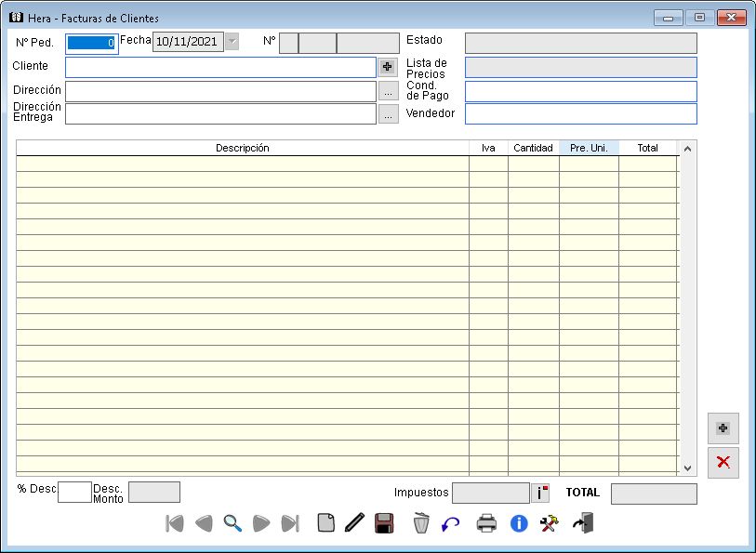Open the tools hammer and wrench icon
This screenshot has width=756, height=553.
(x=550, y=523)
